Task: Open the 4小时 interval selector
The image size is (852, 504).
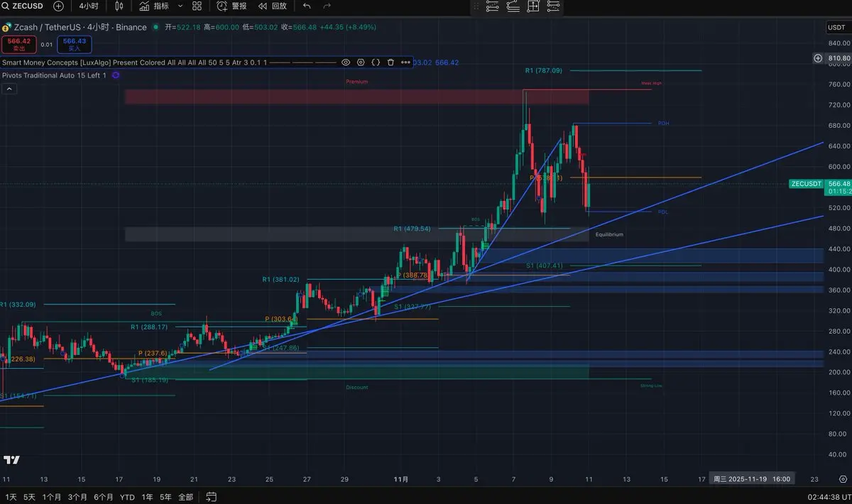Action: [89, 6]
